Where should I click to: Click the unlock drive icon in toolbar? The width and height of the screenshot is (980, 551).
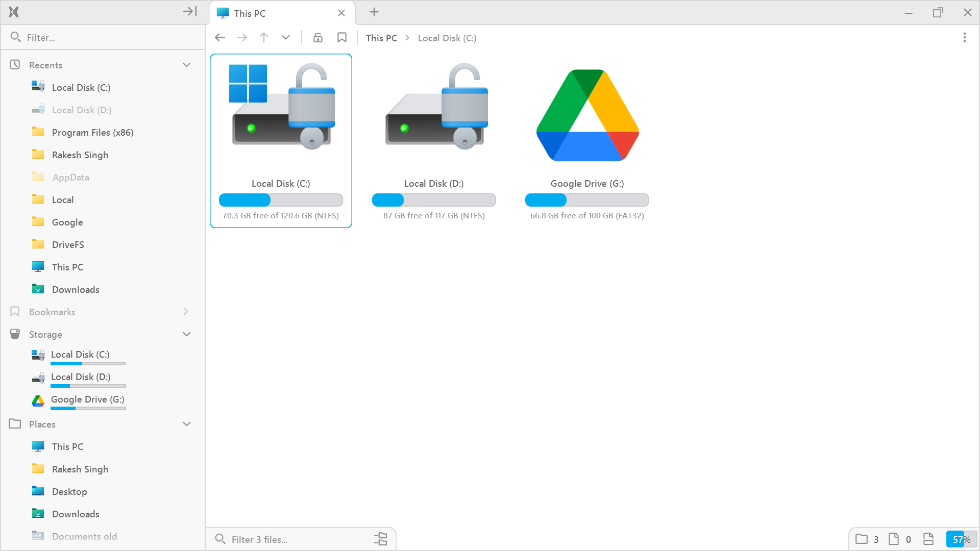[x=317, y=37]
